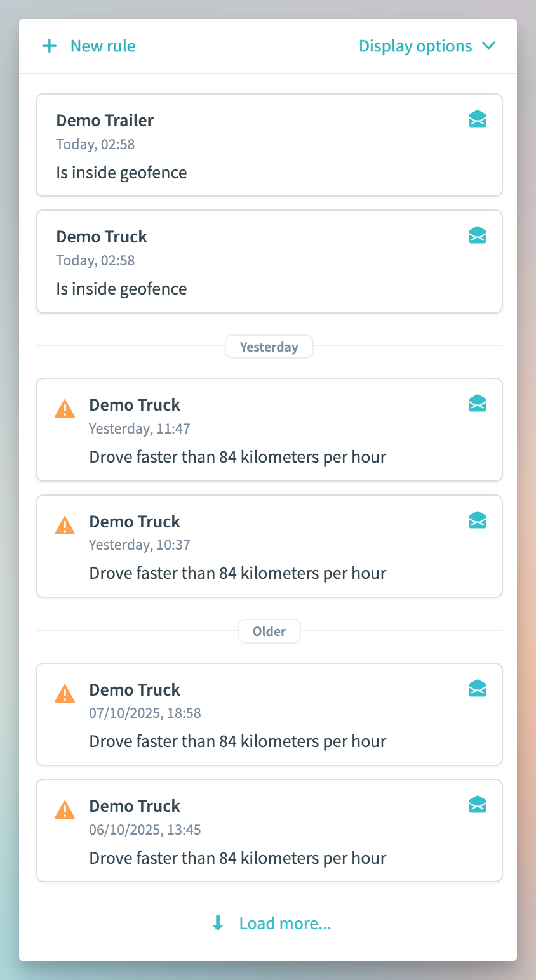Viewport: 536px width, 980px height.
Task: Click warning triangle on 07/10/2025 alert
Action: pos(65,694)
